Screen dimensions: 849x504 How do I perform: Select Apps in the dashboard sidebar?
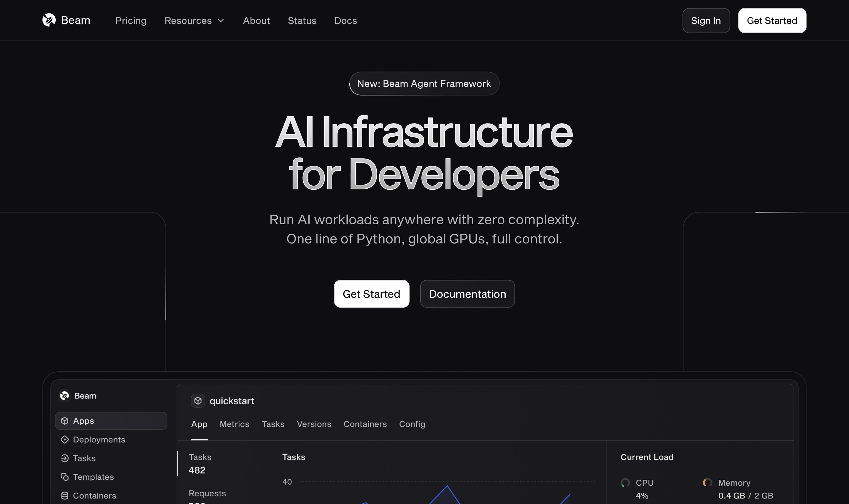(84, 421)
